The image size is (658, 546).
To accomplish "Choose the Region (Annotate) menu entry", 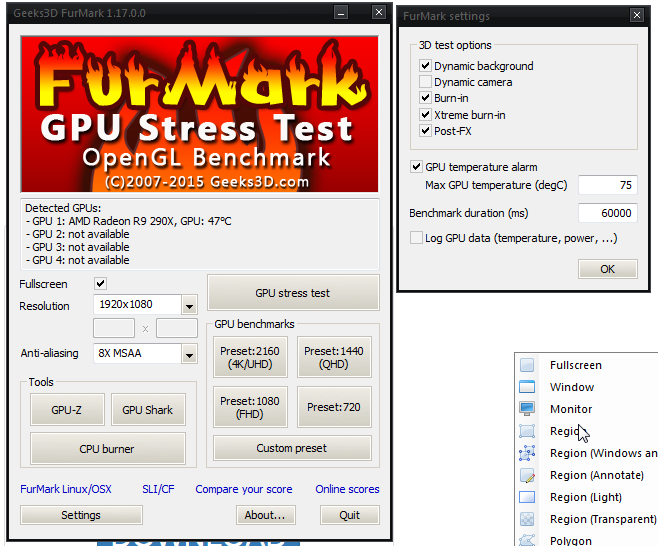I will [597, 475].
